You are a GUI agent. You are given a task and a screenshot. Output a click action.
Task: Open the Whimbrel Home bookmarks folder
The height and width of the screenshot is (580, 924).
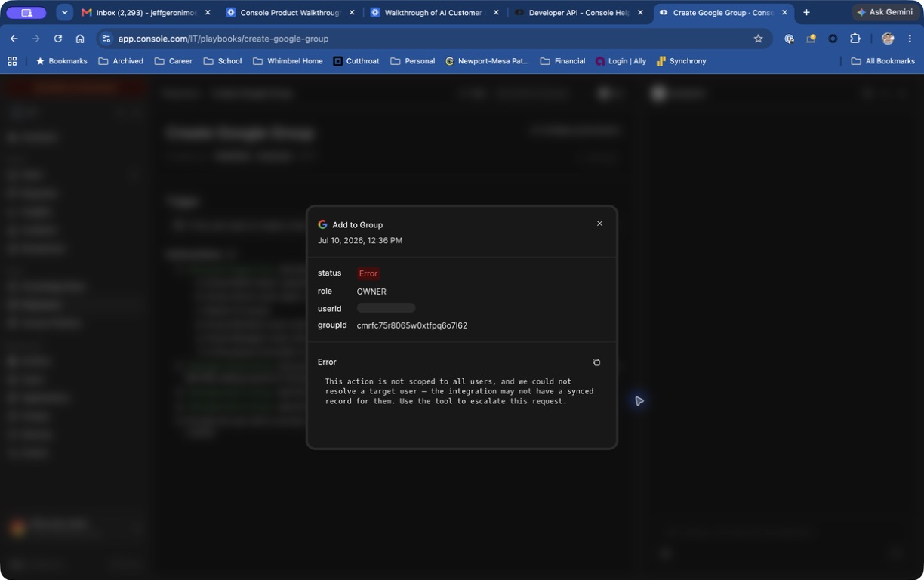[x=288, y=61]
